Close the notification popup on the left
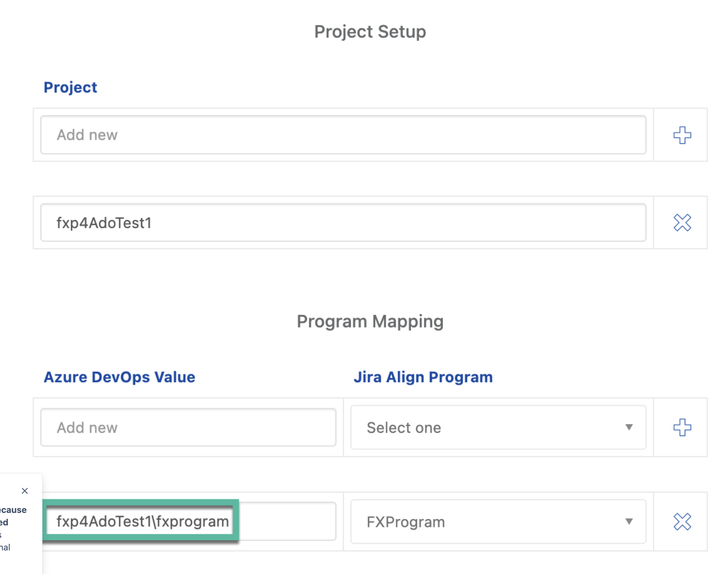This screenshot has height=574, width=728. click(25, 491)
